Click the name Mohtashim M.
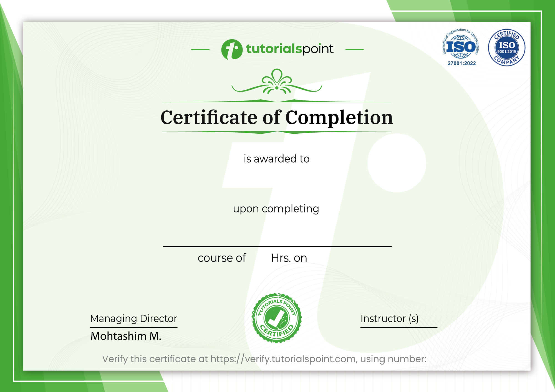This screenshot has height=392, width=555. [126, 336]
